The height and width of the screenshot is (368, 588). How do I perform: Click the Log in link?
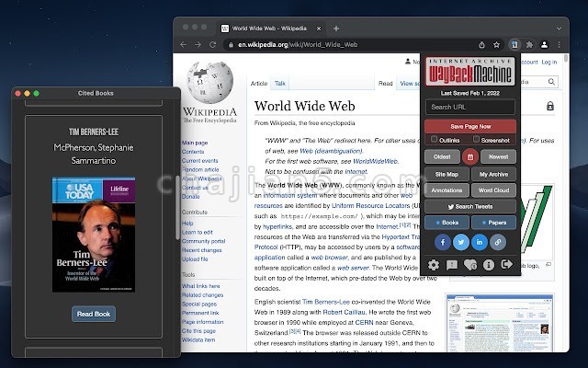coord(549,62)
